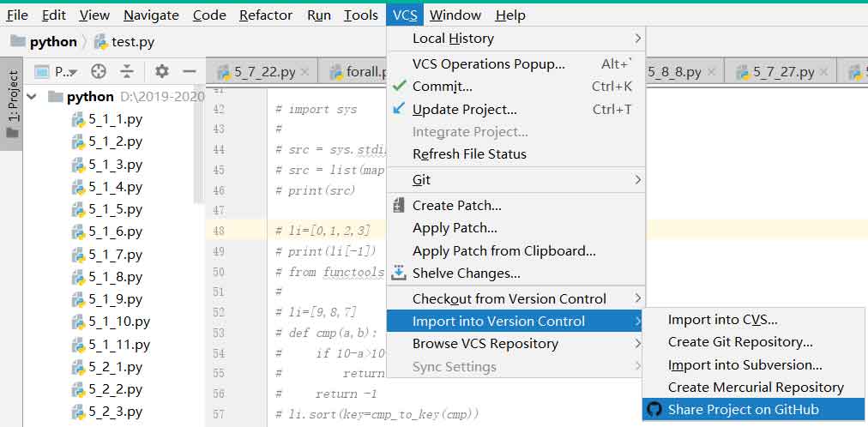Close the open VCS menu
Screen dimensions: 868x427
coord(405,15)
